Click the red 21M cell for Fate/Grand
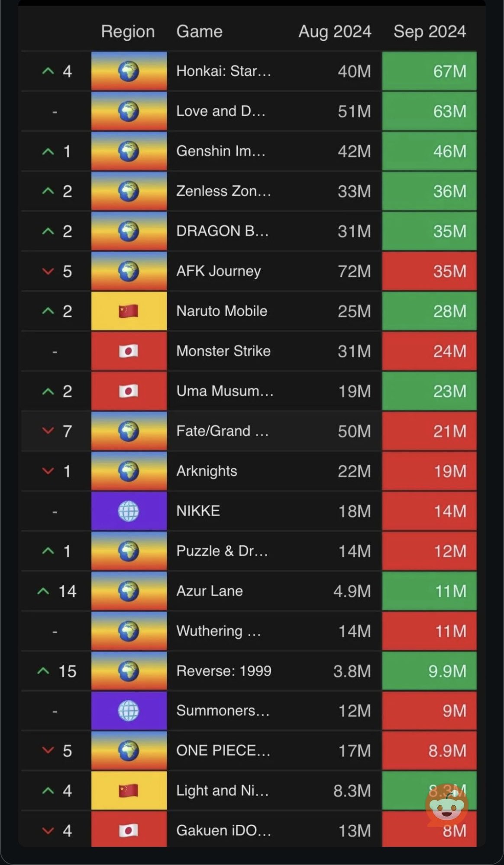 coord(429,431)
